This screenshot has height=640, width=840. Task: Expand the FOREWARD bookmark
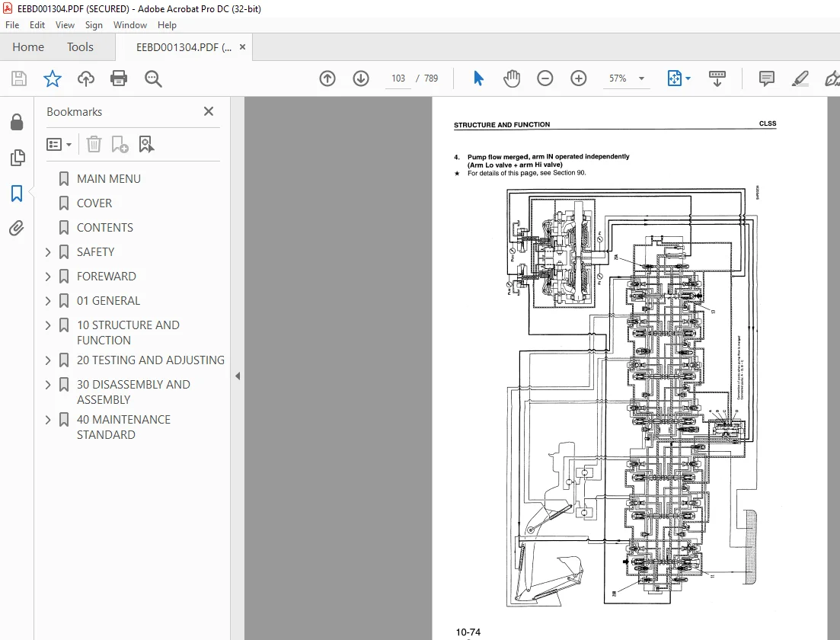click(x=48, y=277)
